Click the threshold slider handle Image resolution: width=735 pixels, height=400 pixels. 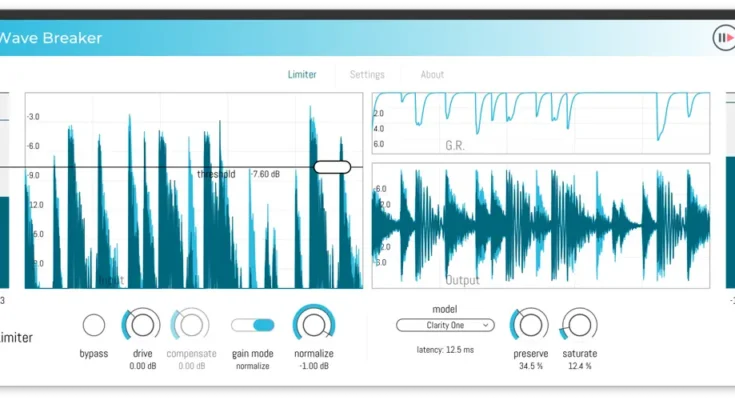tap(332, 167)
